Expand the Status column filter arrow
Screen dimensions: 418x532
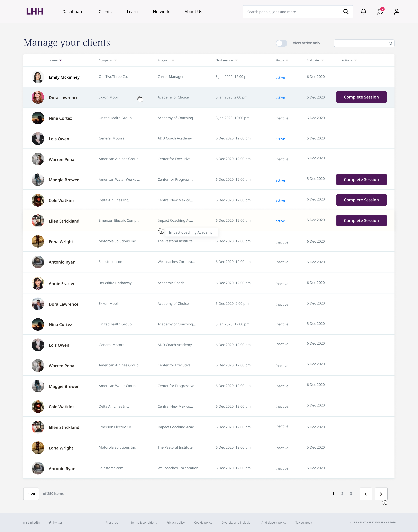(x=287, y=60)
